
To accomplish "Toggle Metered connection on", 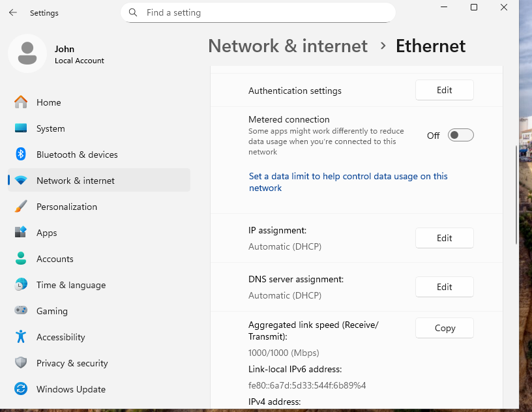I will coord(460,135).
